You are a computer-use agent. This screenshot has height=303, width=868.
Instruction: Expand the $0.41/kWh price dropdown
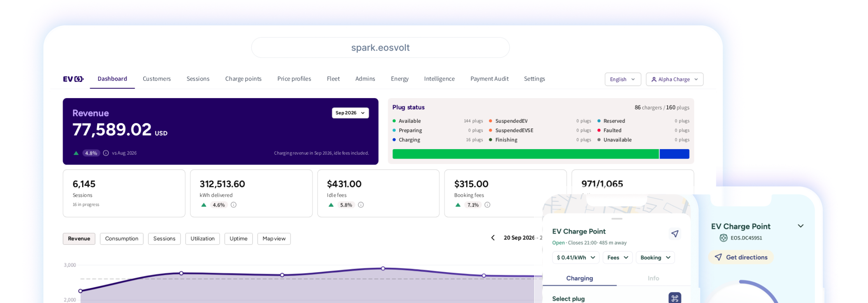[576, 257]
